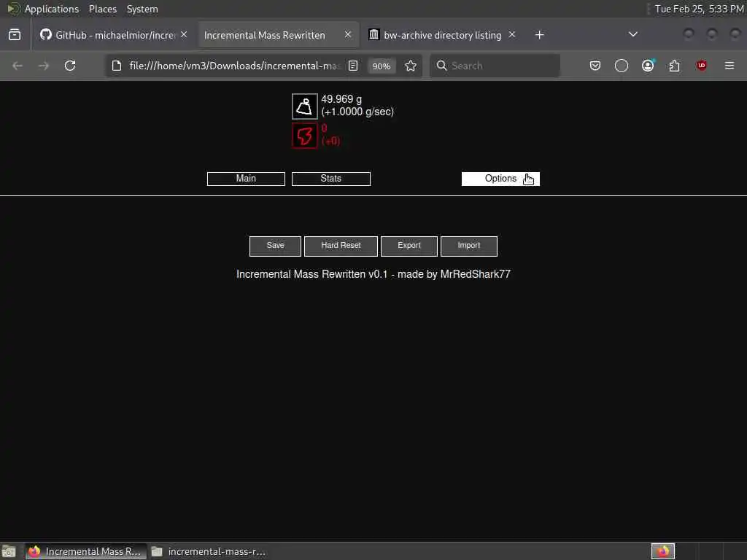Open the extensions puzzle icon
Screen dimensions: 747x560
674,66
